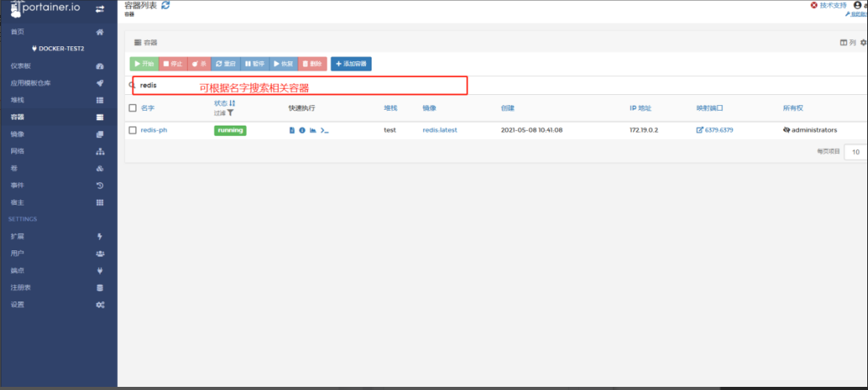Screen dimensions: 868x390
Task: Click the grid icon beside 宿主
Action: [100, 202]
